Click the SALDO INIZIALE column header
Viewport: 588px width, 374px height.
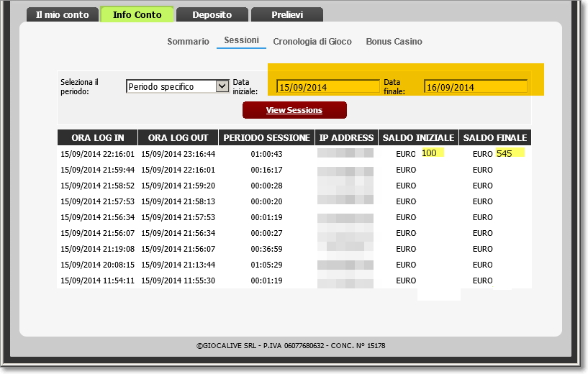click(418, 137)
